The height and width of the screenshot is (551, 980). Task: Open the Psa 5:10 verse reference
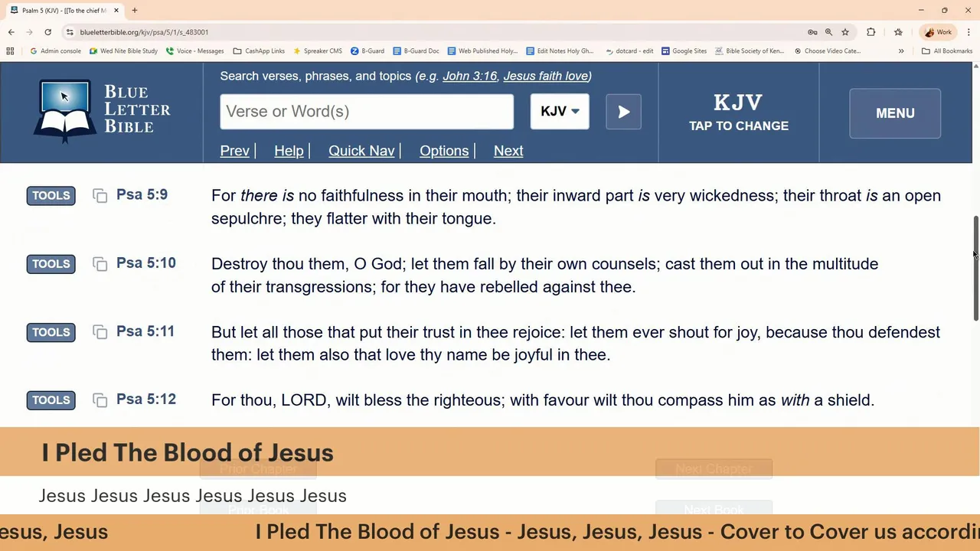pyautogui.click(x=146, y=262)
